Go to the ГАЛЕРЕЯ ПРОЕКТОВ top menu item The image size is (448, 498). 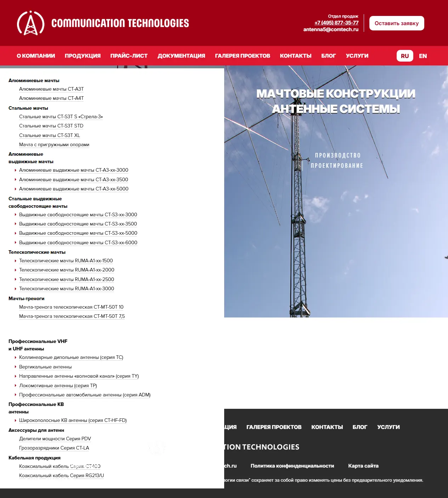pyautogui.click(x=243, y=56)
